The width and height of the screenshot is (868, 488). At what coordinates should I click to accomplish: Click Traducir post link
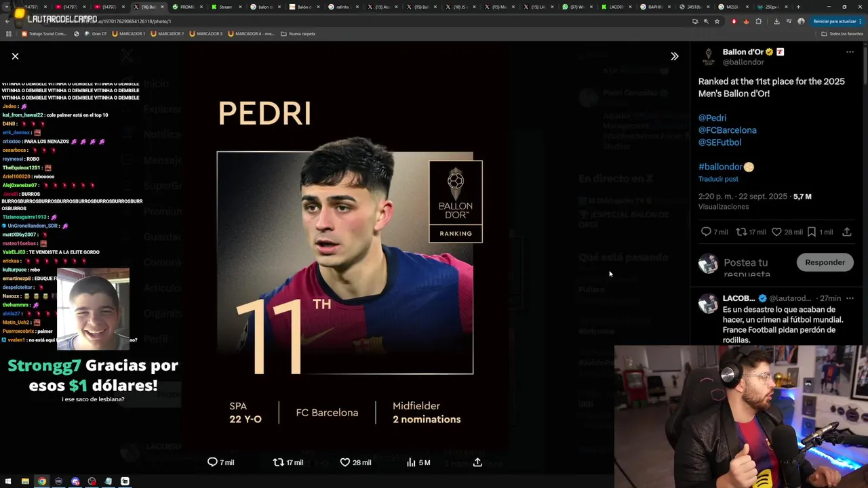[x=718, y=179]
